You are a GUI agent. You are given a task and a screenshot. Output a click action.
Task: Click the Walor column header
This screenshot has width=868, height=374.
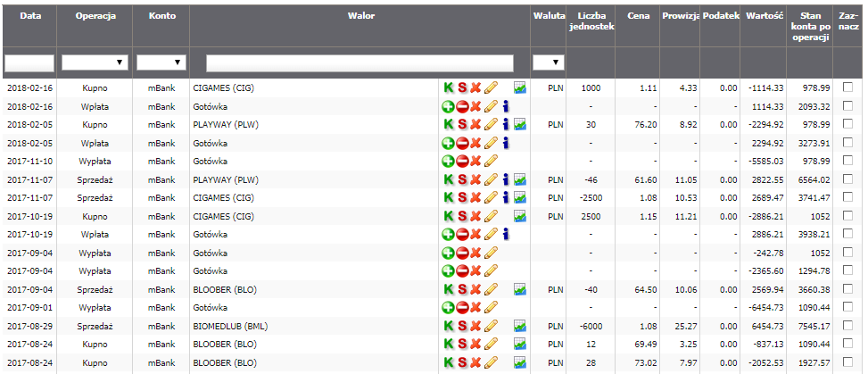(361, 16)
